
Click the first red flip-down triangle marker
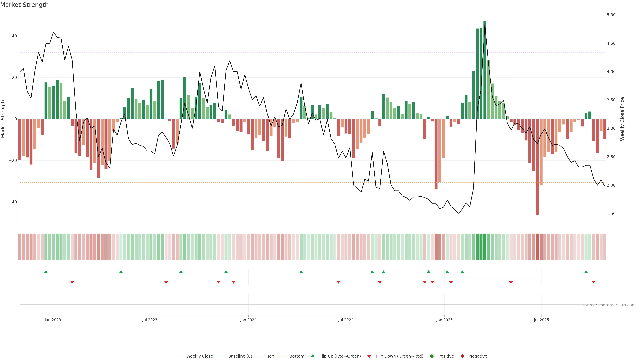pos(72,282)
